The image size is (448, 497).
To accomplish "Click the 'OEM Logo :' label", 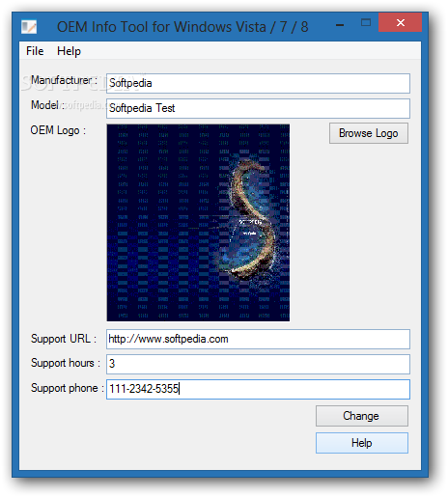I will pyautogui.click(x=58, y=130).
